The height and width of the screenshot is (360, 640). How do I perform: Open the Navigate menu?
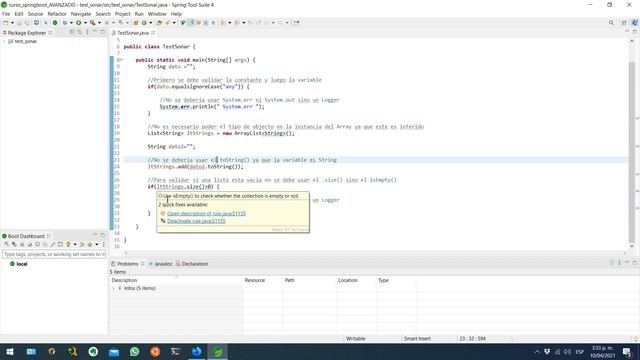tap(81, 14)
